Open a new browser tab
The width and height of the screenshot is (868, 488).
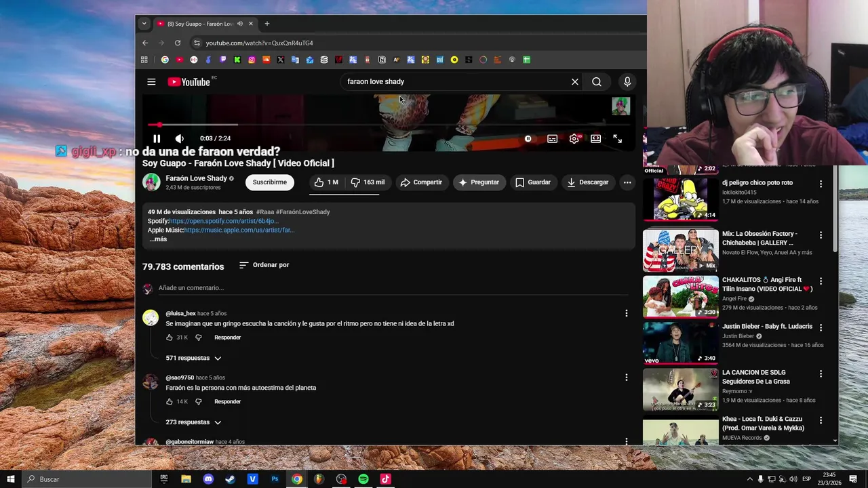point(267,24)
